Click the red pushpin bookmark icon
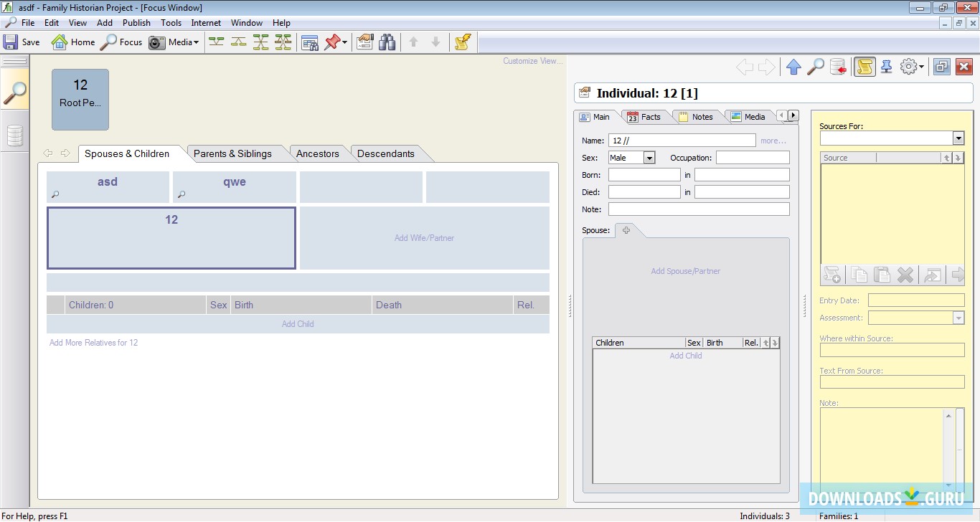 coord(331,42)
